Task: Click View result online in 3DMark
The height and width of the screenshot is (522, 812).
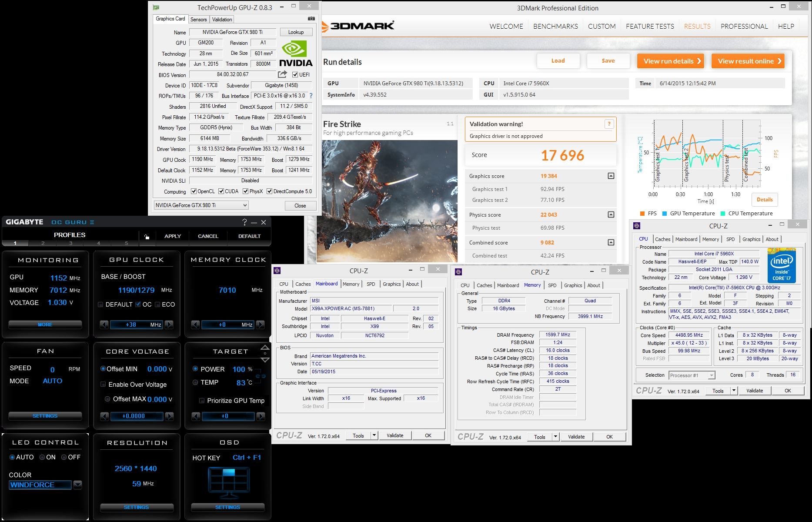Action: pos(749,61)
